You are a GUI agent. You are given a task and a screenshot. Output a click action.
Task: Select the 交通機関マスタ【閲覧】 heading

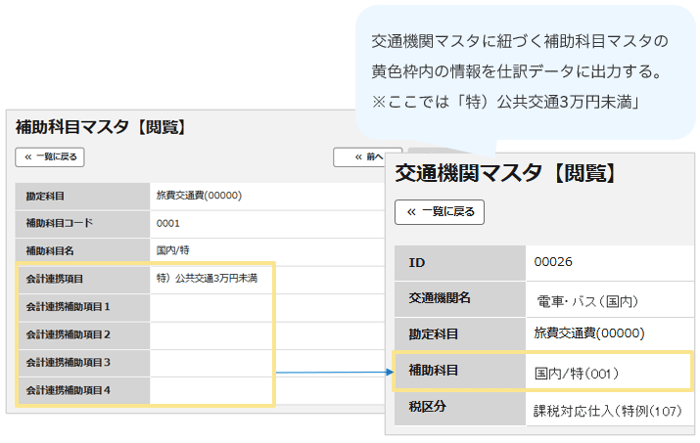point(507,173)
